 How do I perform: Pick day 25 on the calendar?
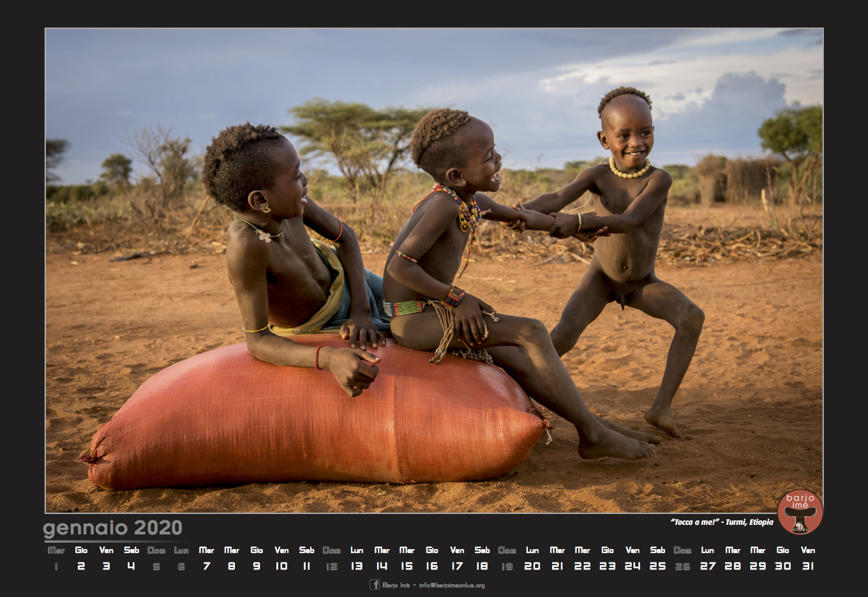pos(657,566)
